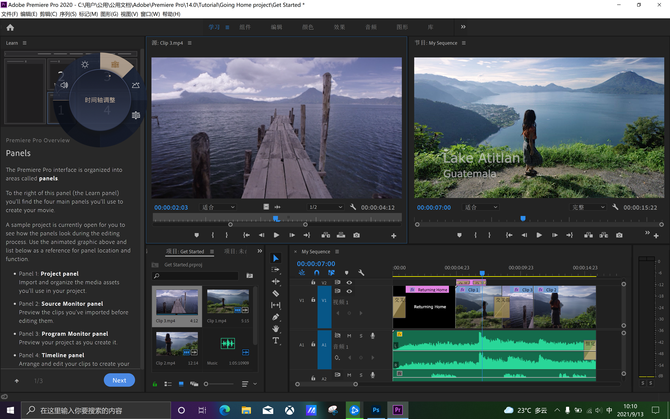
Task: Add marker in the timeline header
Action: 347,272
